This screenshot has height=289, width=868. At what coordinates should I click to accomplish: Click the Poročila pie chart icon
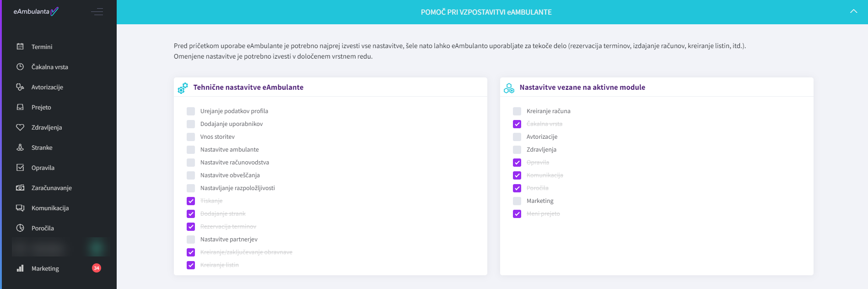[x=20, y=228]
